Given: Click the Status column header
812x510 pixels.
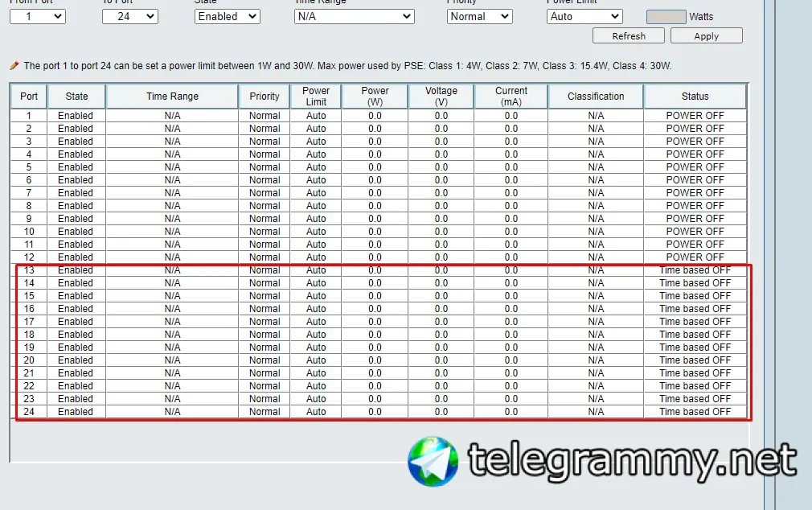Looking at the screenshot, I should tap(695, 97).
